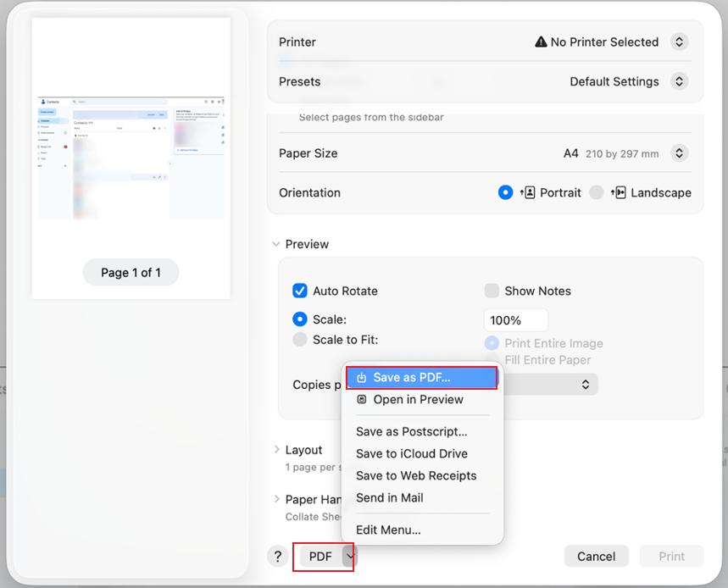Toggle the Show Notes checkbox
The image size is (728, 588).
(x=492, y=291)
